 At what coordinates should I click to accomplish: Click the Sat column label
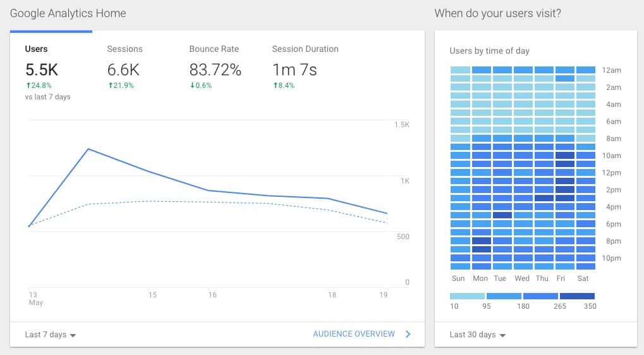583,278
